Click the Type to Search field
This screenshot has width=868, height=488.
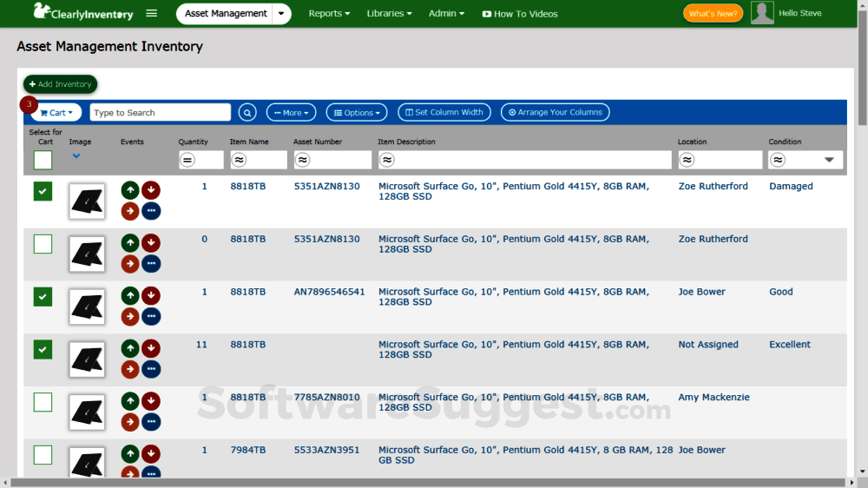point(160,112)
